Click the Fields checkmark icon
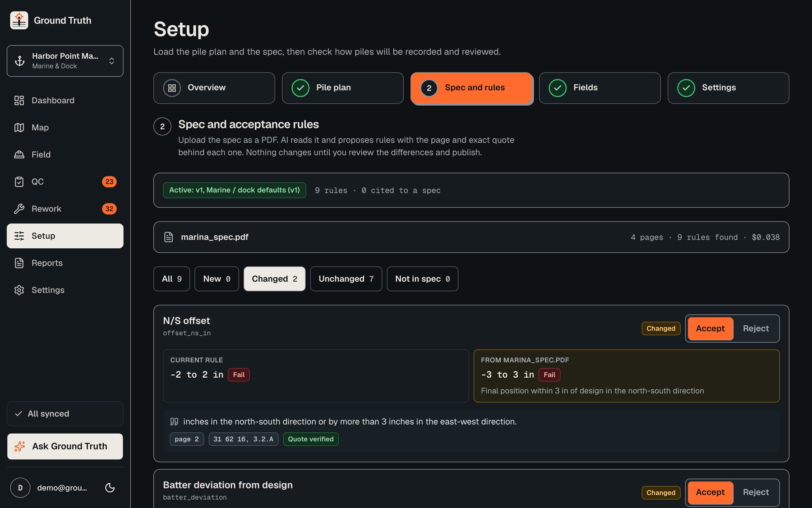Image resolution: width=812 pixels, height=508 pixels. (558, 88)
